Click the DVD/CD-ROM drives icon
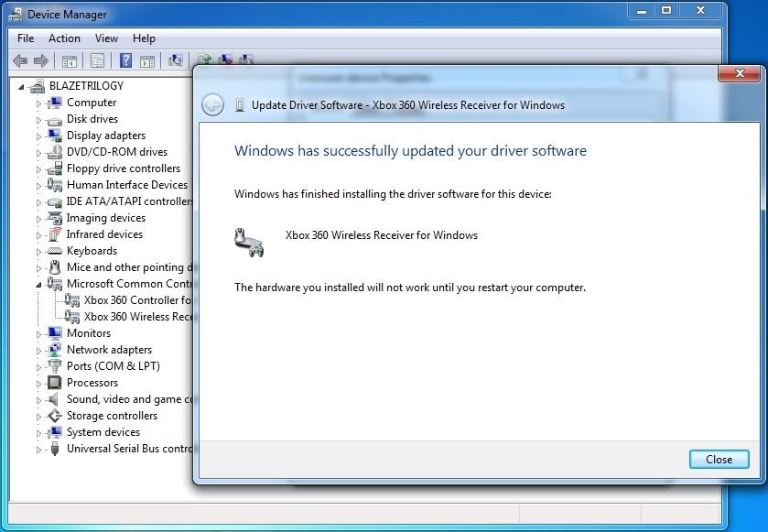The width and height of the screenshot is (768, 532). point(54,152)
